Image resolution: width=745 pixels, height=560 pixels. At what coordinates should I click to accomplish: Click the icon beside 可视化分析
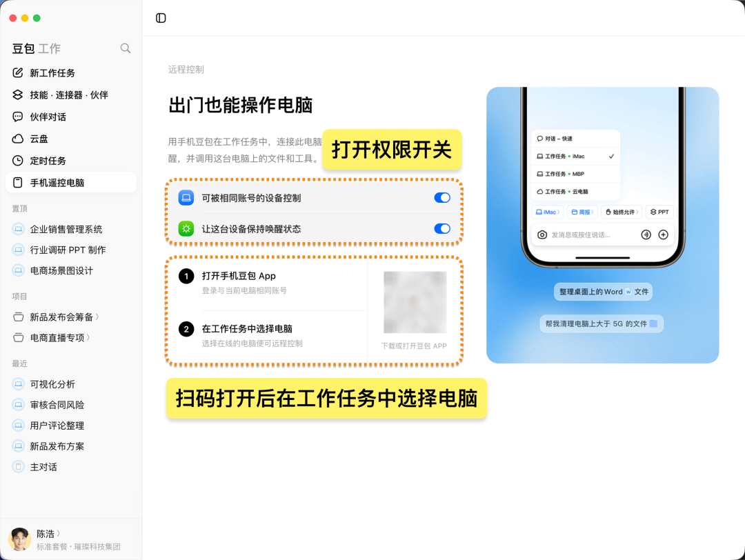point(18,383)
